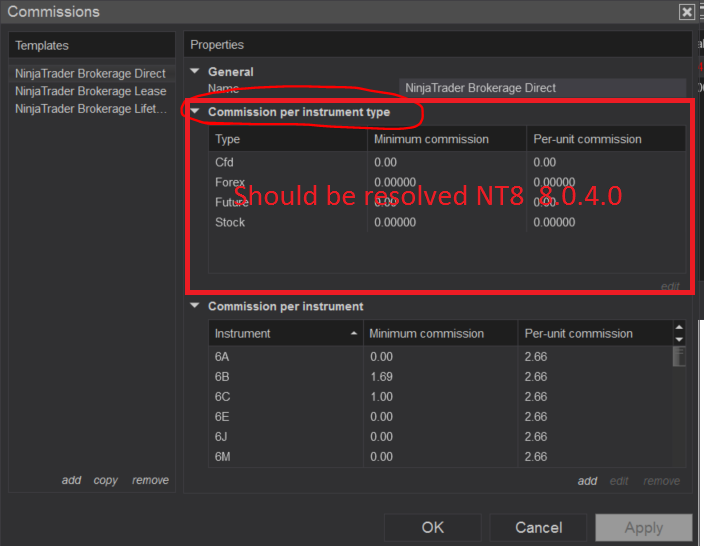Confirm with the OK button
The image size is (708, 548).
433,527
